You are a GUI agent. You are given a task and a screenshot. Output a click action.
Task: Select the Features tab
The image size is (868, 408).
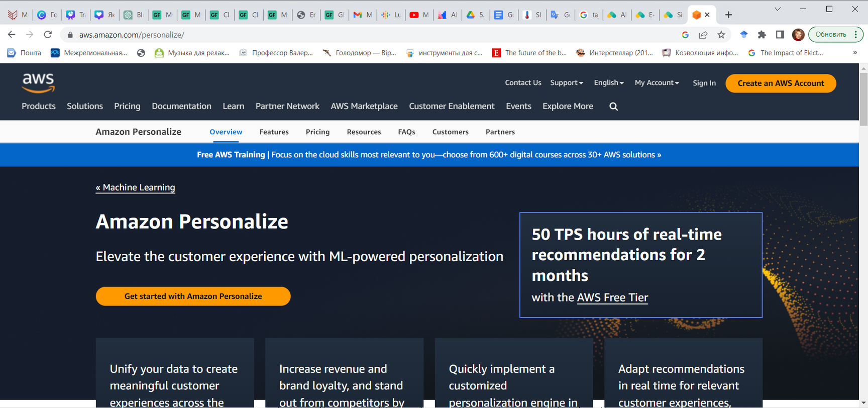(x=274, y=132)
